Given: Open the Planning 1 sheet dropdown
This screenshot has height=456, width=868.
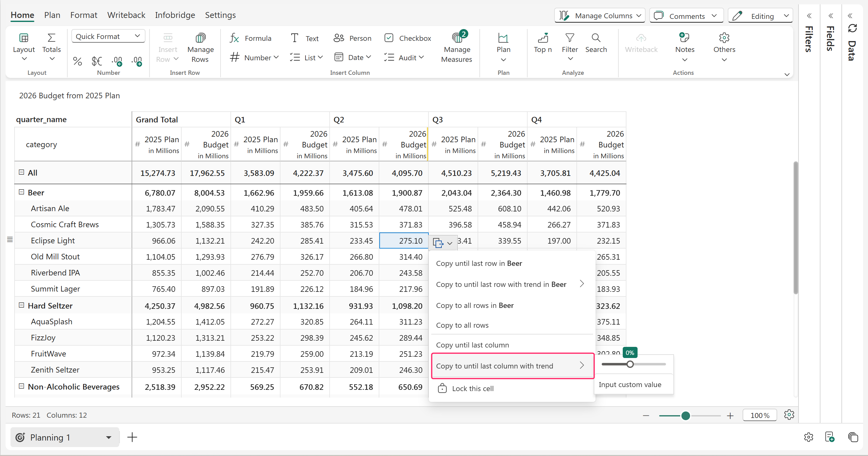Looking at the screenshot, I should point(108,437).
